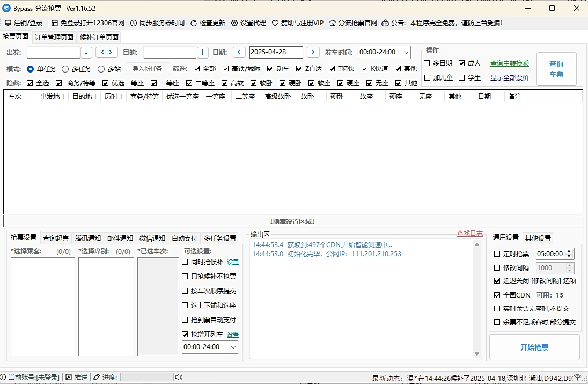Toggle the 推送 checkbox in status bar
This screenshot has width=588, height=384.
tap(69, 377)
